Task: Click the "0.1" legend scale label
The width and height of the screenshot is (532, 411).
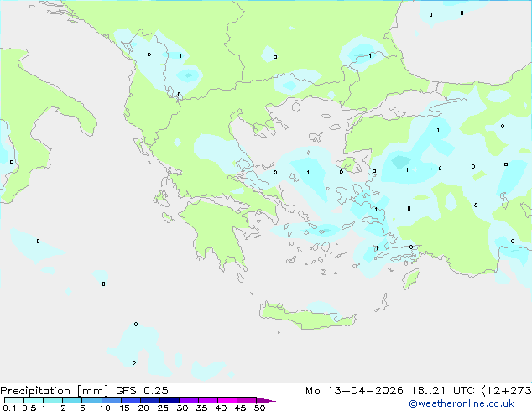Action: [9, 408]
